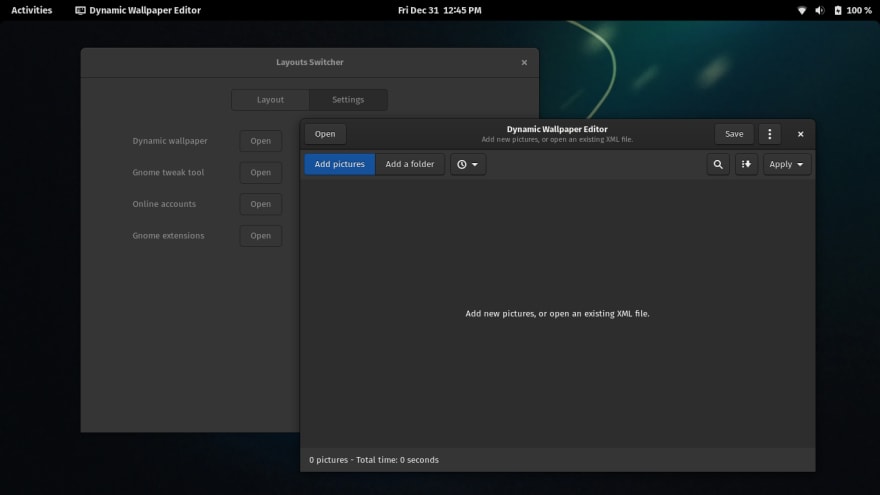The height and width of the screenshot is (495, 880).
Task: Close the Dynamic Wallpaper Editor window
Action: (x=800, y=134)
